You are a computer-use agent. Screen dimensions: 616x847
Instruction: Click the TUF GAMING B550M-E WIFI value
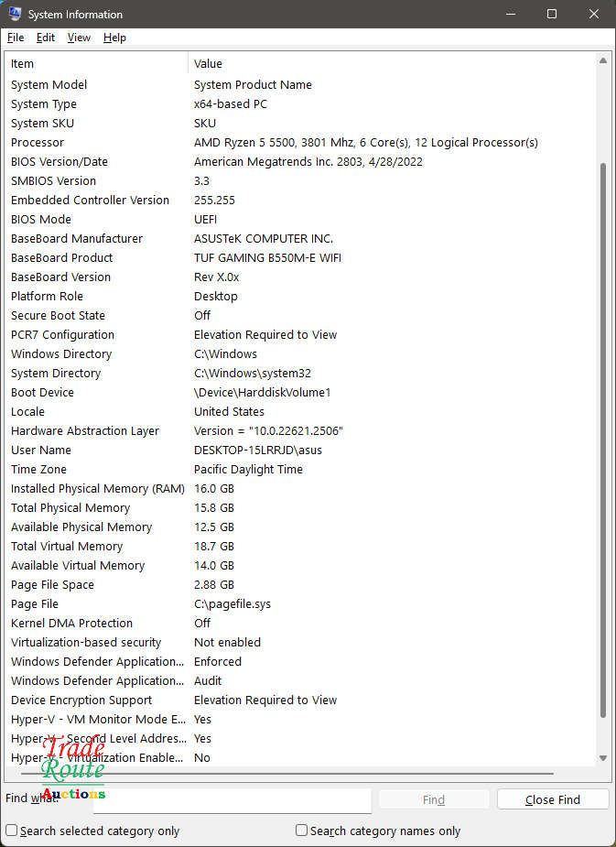pyautogui.click(x=267, y=257)
